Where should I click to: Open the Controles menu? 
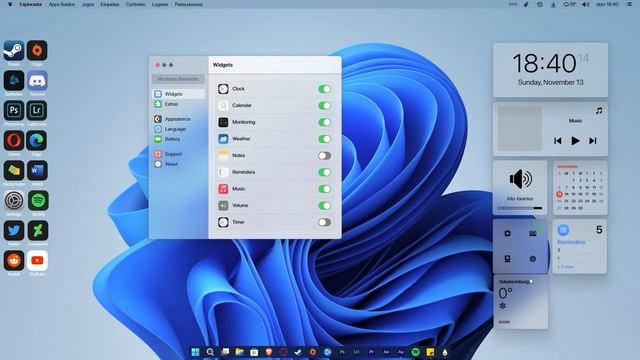point(136,4)
